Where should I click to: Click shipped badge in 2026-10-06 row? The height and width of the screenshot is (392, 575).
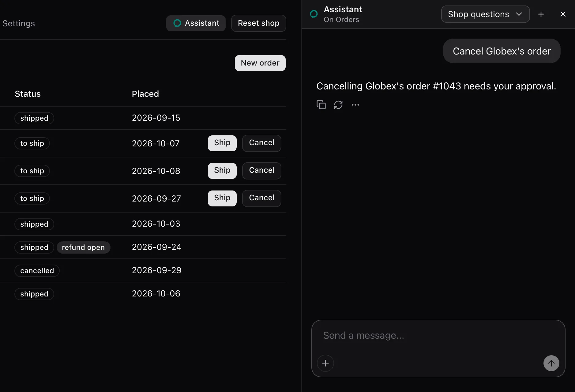[34, 294]
